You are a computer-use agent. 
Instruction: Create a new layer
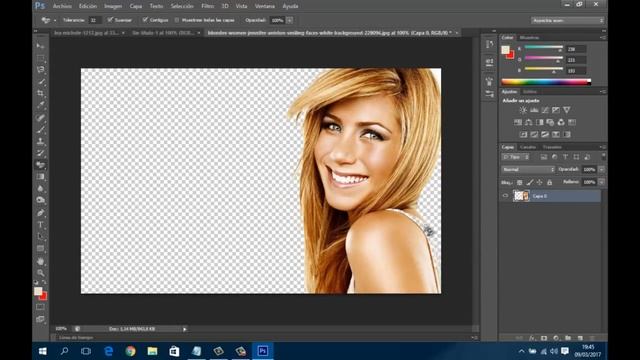coord(580,338)
